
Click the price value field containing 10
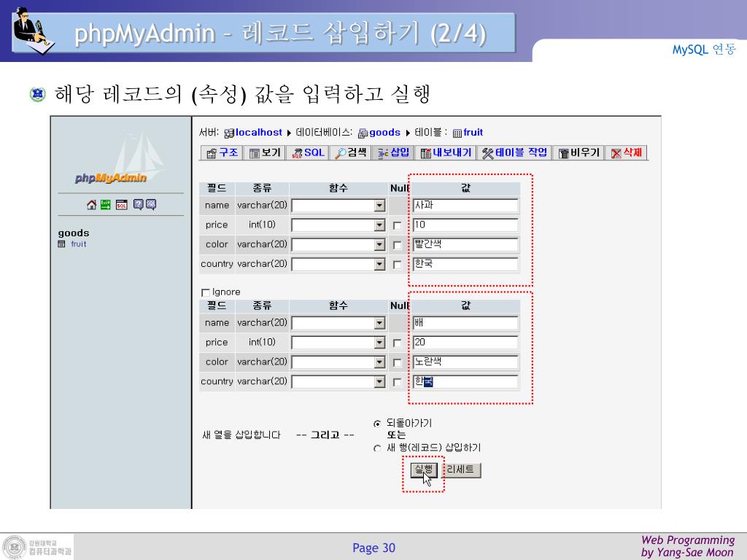point(465,225)
